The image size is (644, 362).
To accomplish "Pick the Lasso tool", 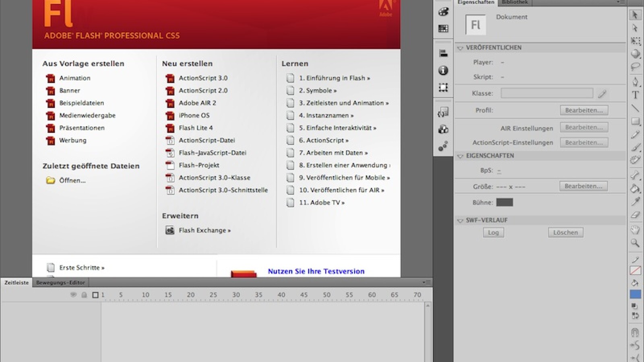I will (635, 67).
